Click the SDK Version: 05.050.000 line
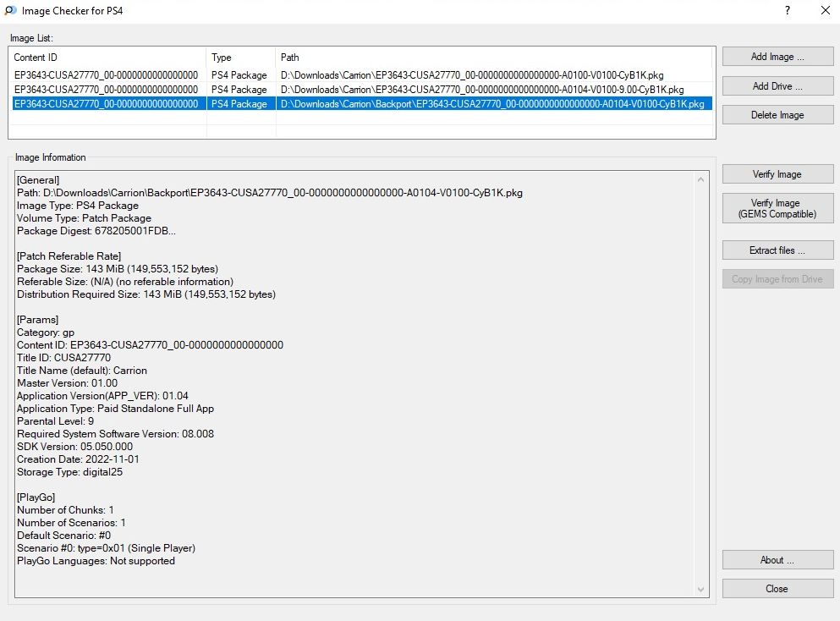This screenshot has height=621, width=840. click(74, 447)
